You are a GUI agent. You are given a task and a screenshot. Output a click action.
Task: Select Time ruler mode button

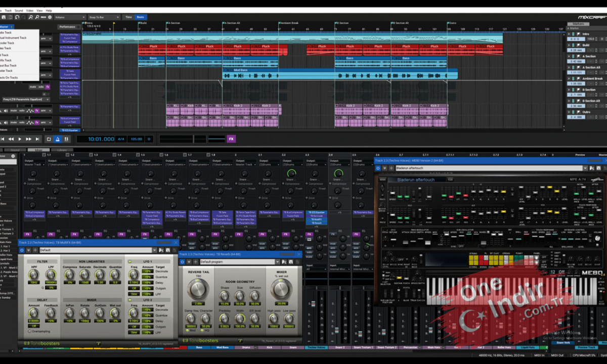tap(129, 17)
